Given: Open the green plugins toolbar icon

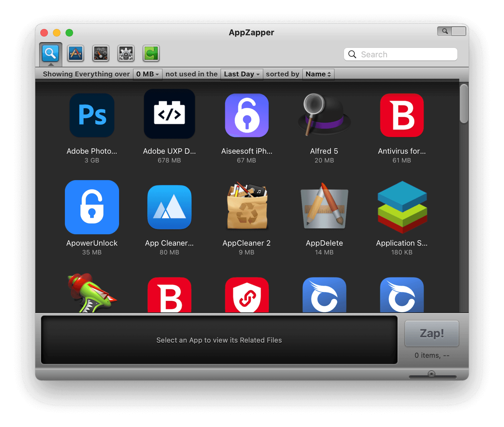Looking at the screenshot, I should (x=151, y=53).
